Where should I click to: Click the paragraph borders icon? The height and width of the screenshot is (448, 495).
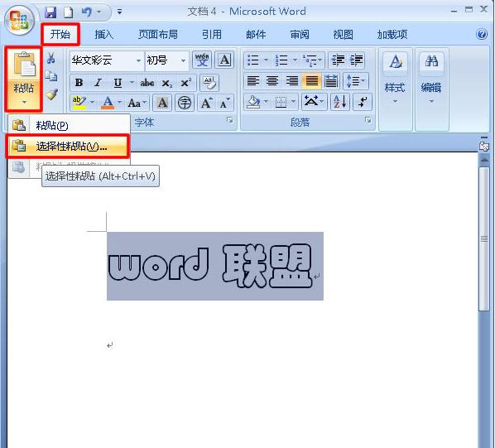click(281, 102)
